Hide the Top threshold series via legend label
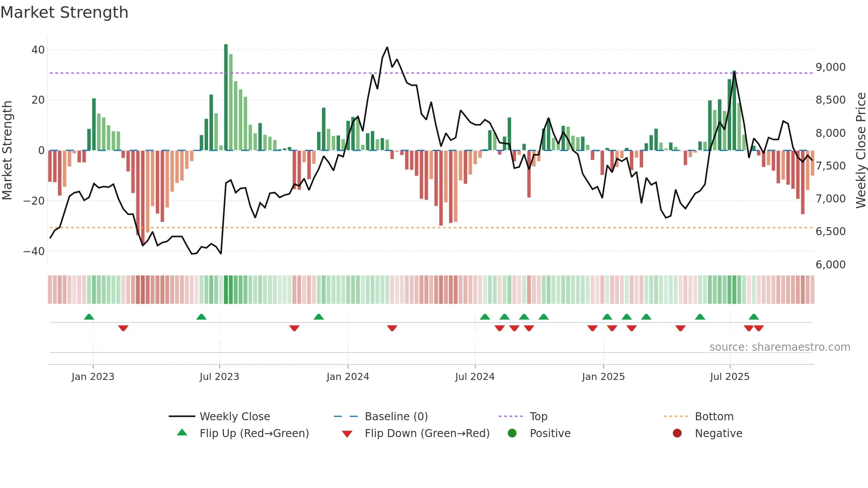Screen dimensions: 868x488 (x=539, y=416)
